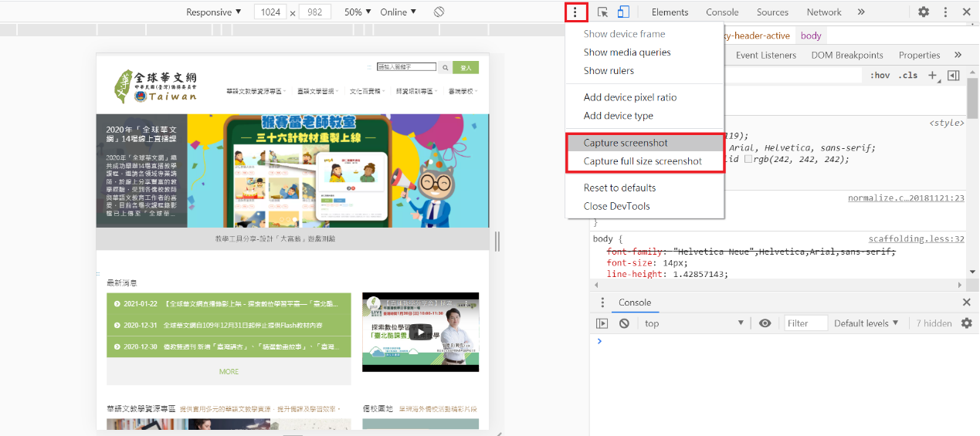Click the green MORE news button

point(229,371)
